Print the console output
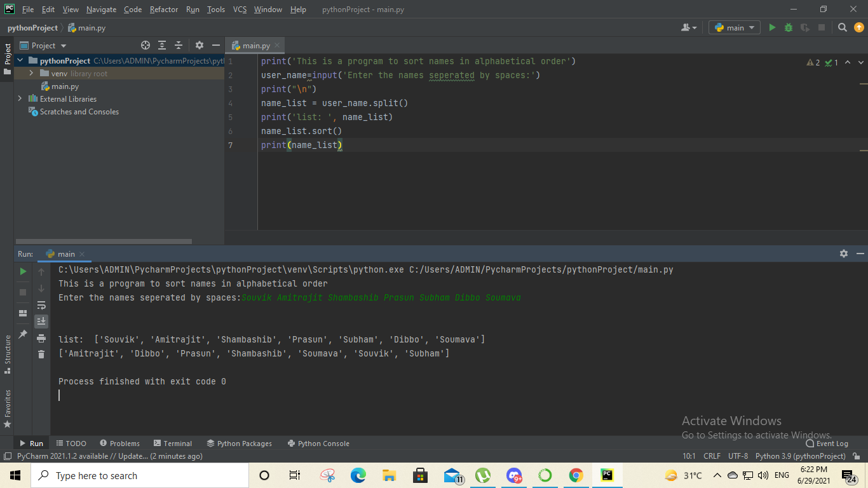This screenshot has width=868, height=488. [41, 338]
